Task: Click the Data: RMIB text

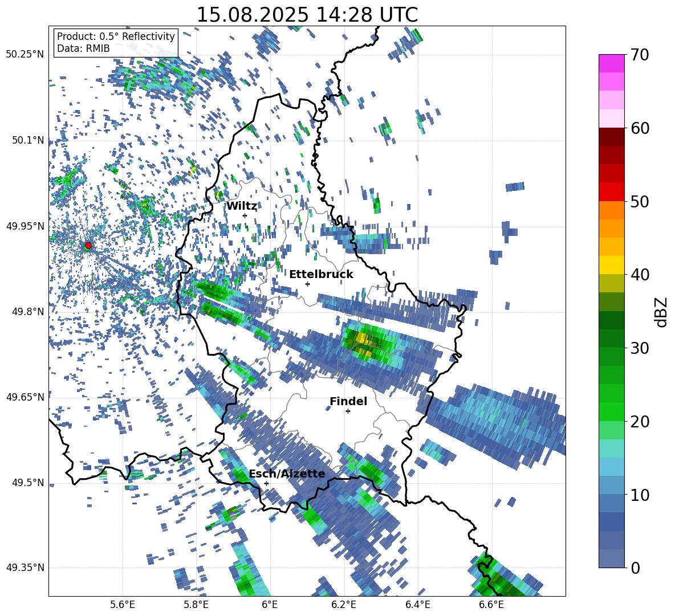Action: pos(83,48)
